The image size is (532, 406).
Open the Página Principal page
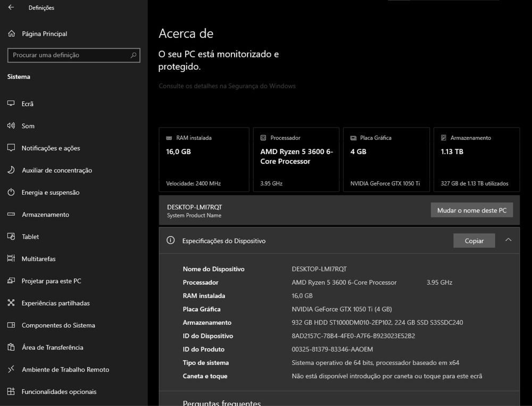(x=45, y=33)
